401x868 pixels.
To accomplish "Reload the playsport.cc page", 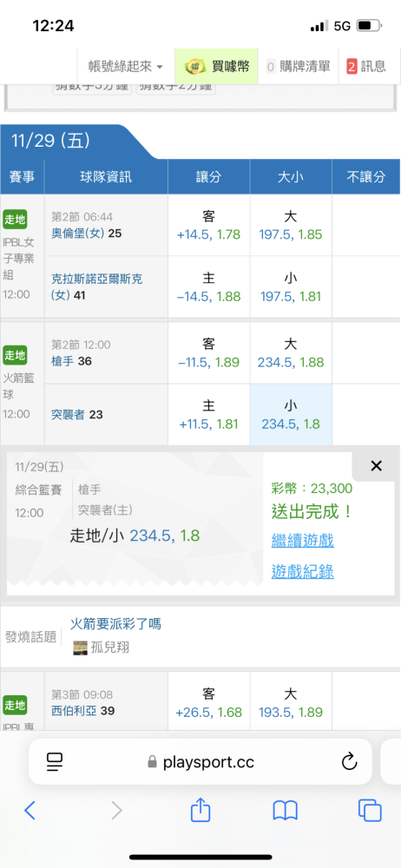I will tap(349, 762).
